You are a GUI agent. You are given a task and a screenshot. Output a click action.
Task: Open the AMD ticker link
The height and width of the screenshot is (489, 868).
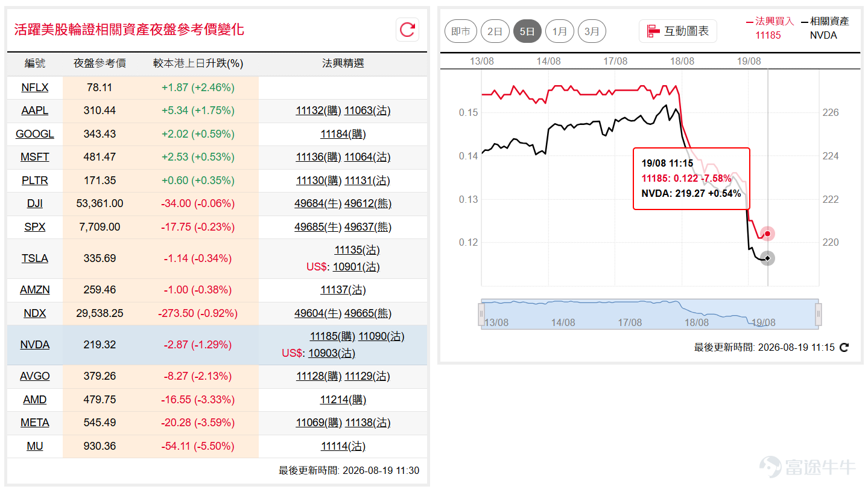[x=35, y=400]
